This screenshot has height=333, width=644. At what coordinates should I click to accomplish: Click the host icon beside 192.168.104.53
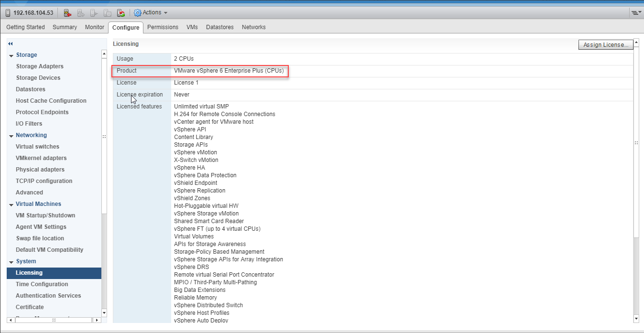point(8,12)
